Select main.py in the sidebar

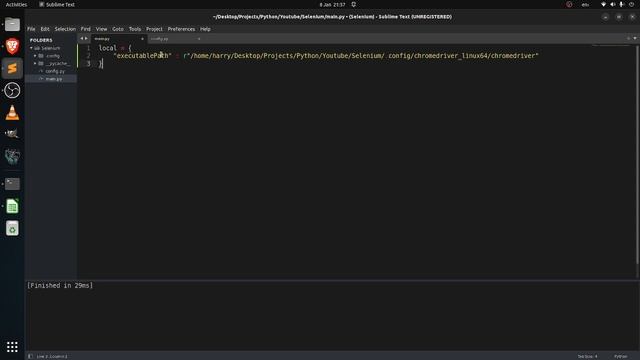(54, 79)
